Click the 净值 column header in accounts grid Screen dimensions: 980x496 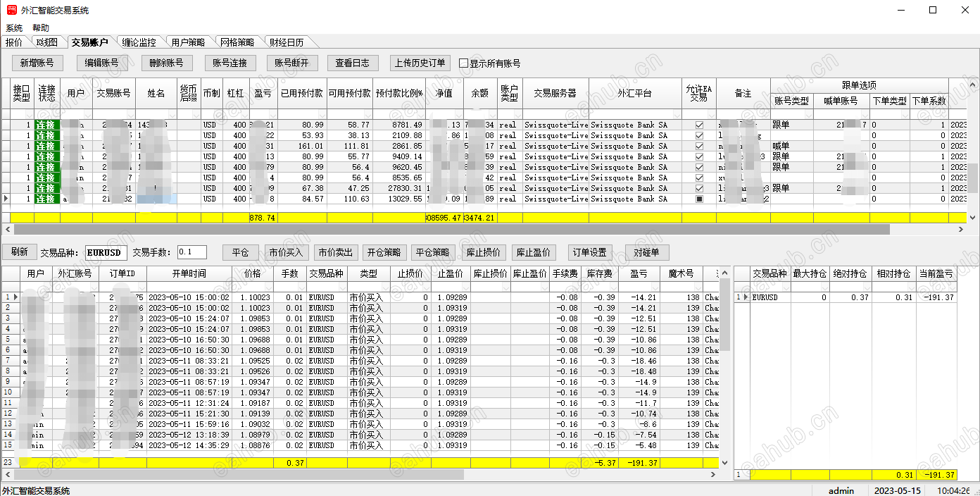click(444, 93)
